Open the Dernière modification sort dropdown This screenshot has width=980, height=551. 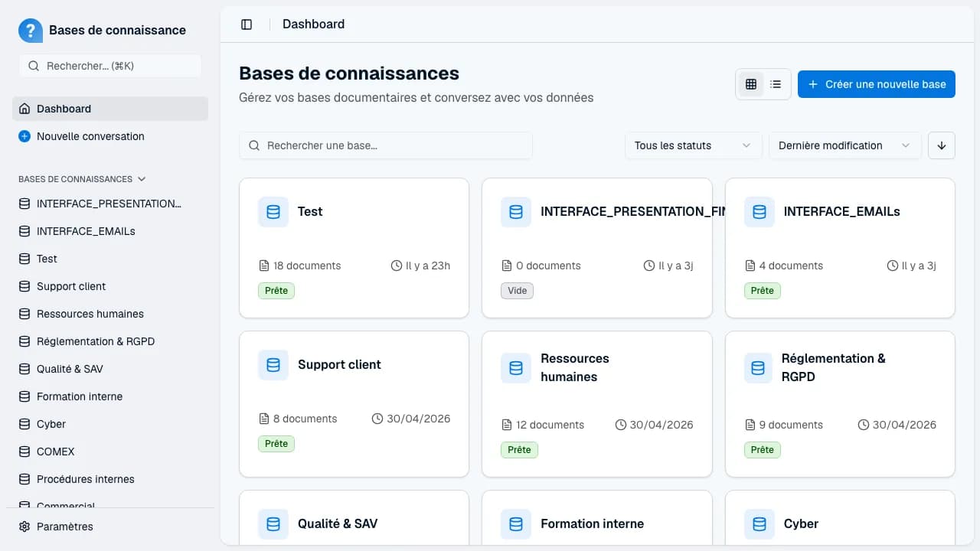pos(844,145)
